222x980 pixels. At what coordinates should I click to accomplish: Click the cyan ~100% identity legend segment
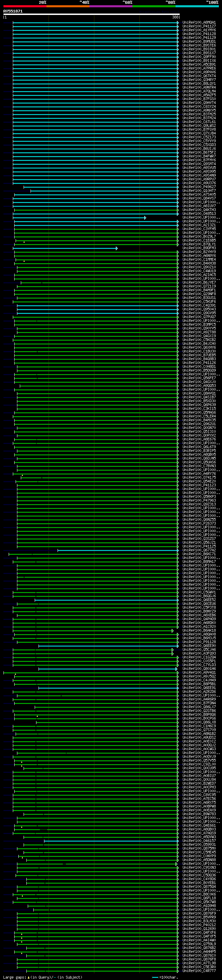point(197,6)
